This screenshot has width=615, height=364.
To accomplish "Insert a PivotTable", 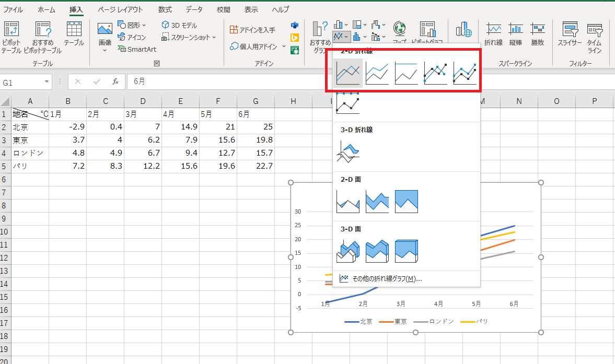I will [x=11, y=38].
